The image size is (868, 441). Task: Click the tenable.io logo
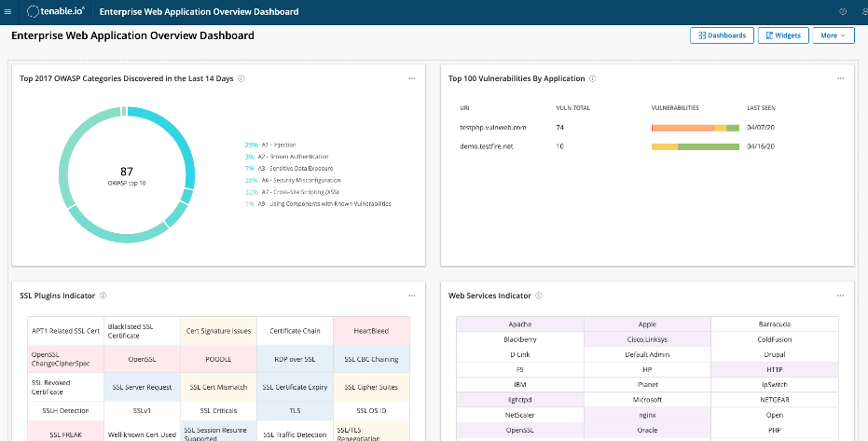tap(56, 11)
